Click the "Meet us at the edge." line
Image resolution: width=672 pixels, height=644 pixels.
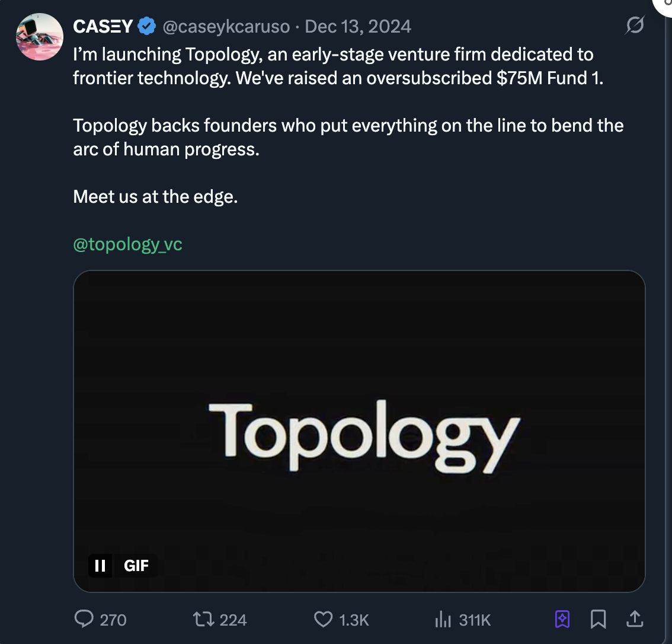[x=155, y=197]
